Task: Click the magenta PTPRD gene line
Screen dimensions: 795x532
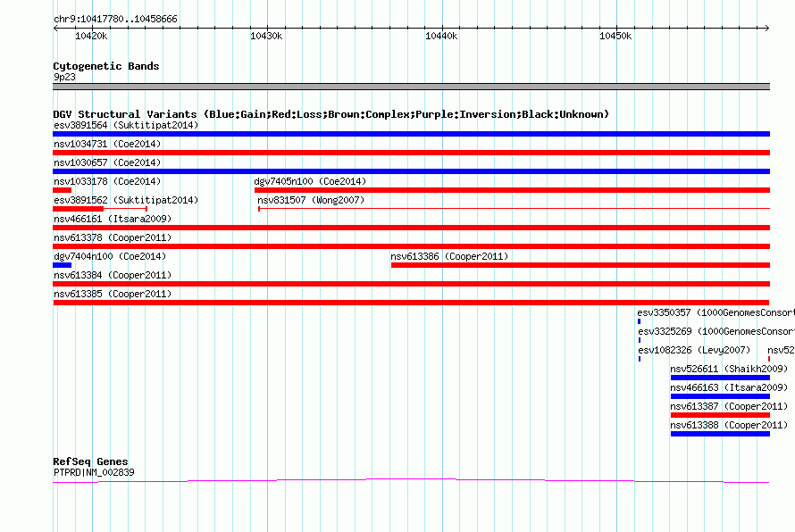Action: 411,480
